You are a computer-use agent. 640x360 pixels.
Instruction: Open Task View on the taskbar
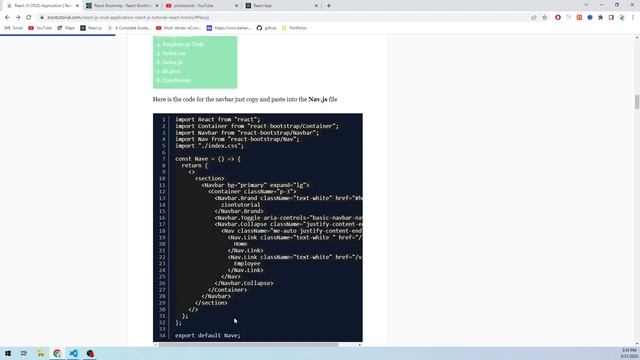click(x=24, y=353)
